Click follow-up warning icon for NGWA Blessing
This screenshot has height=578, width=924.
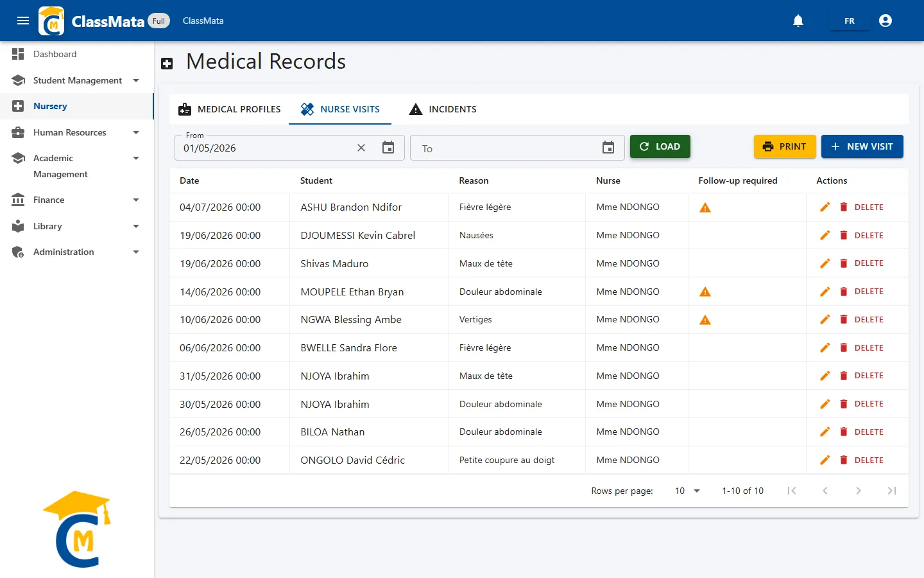[705, 320]
